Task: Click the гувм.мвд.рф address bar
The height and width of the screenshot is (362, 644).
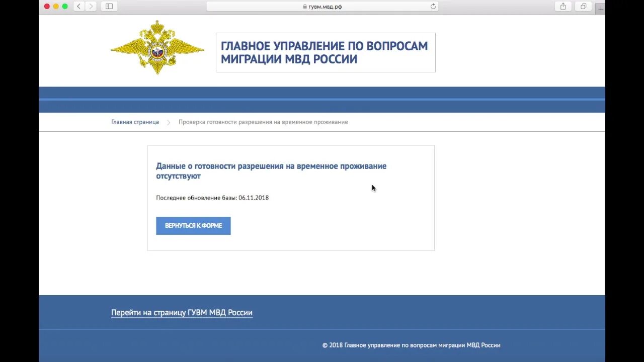Action: point(322,7)
